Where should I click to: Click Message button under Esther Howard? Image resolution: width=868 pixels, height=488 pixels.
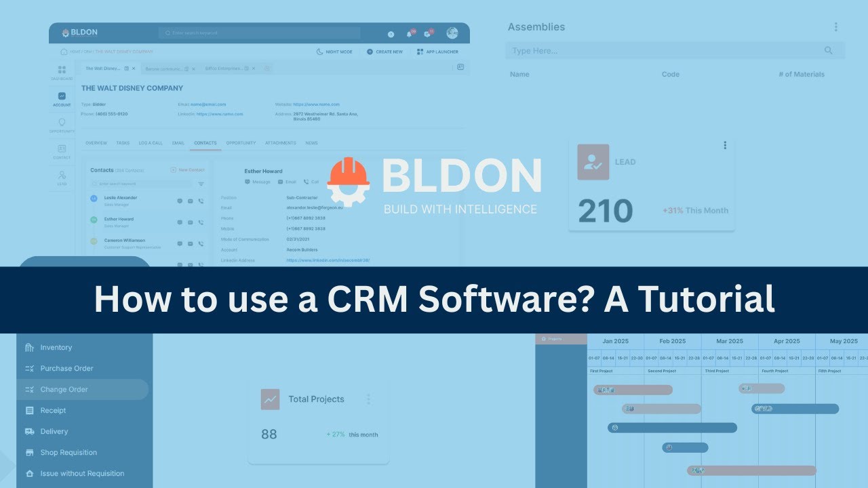point(258,182)
